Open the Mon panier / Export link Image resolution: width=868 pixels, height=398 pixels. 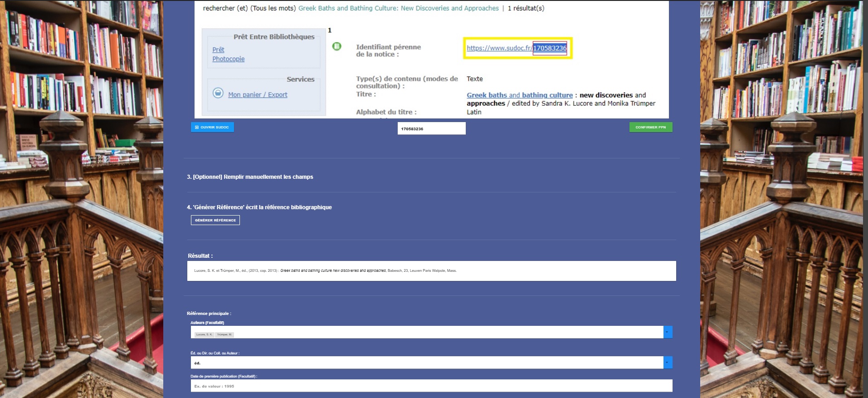click(x=258, y=95)
